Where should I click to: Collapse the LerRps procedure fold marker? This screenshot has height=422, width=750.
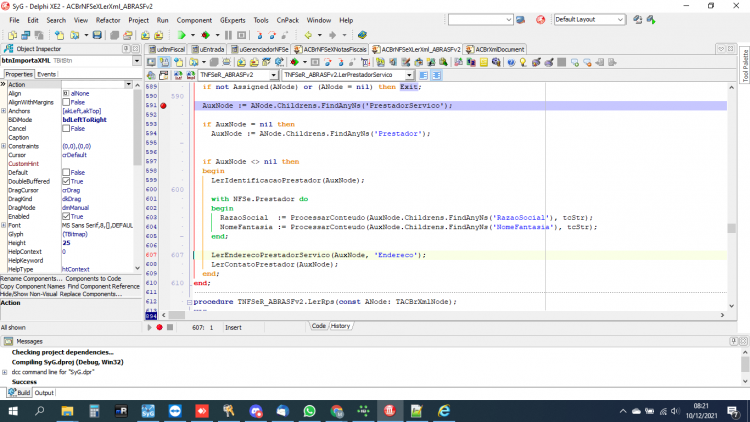pos(189,302)
